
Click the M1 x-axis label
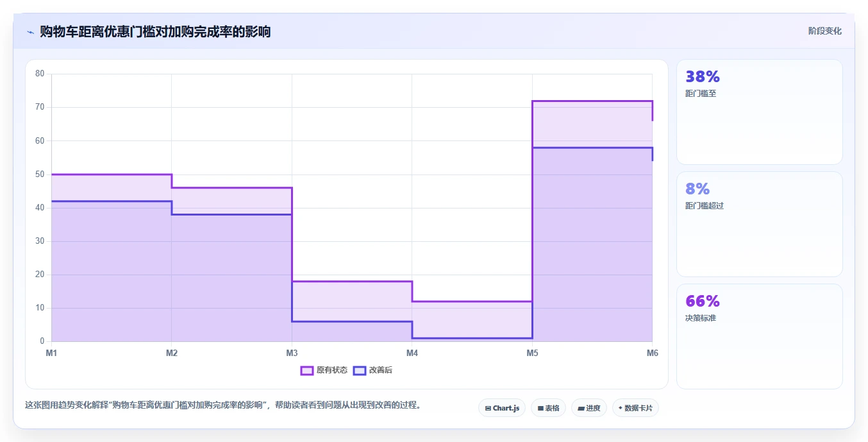(x=51, y=353)
